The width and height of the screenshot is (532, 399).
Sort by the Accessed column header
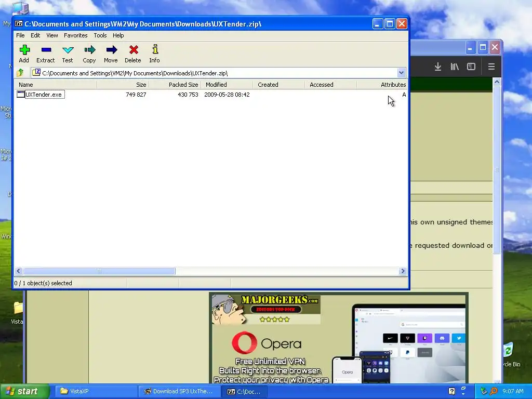click(330, 85)
